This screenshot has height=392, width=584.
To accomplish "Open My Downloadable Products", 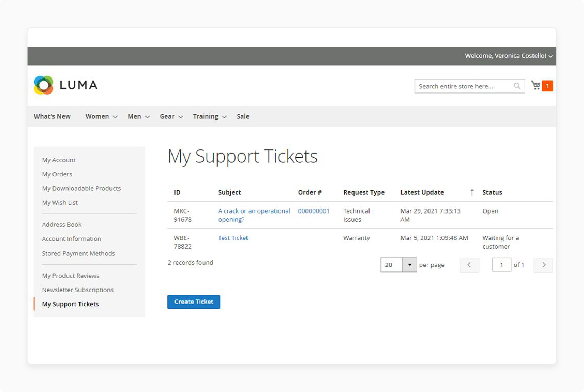I will coord(81,188).
